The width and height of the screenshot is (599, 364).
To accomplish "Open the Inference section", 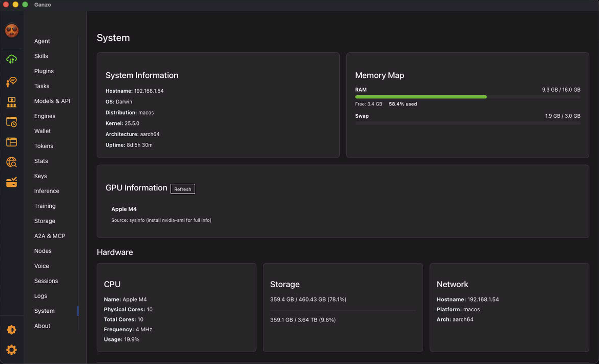I will coord(47,191).
